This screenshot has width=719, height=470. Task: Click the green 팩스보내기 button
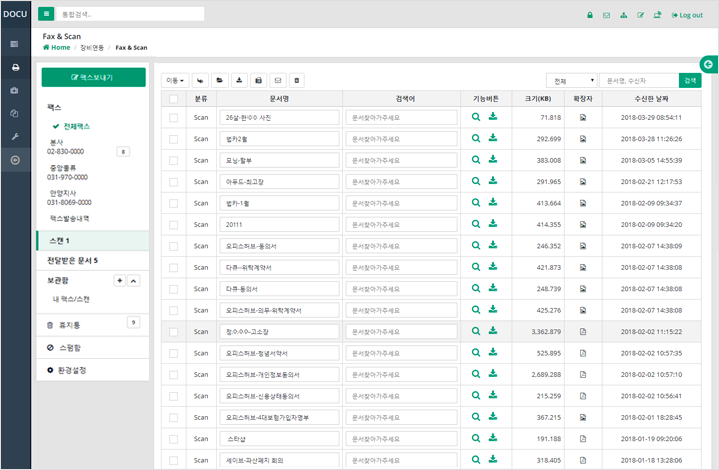[x=94, y=77]
